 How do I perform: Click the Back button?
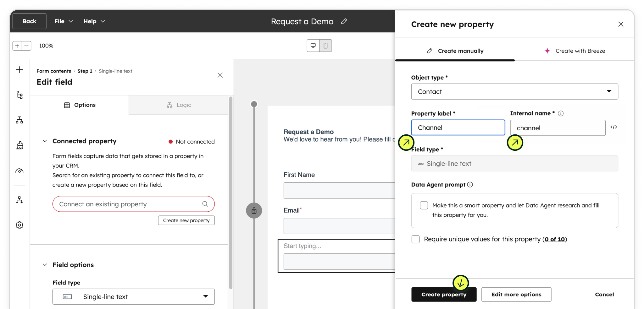coord(30,21)
